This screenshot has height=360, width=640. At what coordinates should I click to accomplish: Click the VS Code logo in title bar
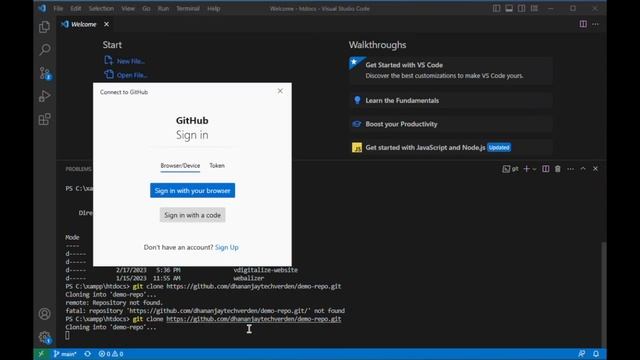[42, 8]
